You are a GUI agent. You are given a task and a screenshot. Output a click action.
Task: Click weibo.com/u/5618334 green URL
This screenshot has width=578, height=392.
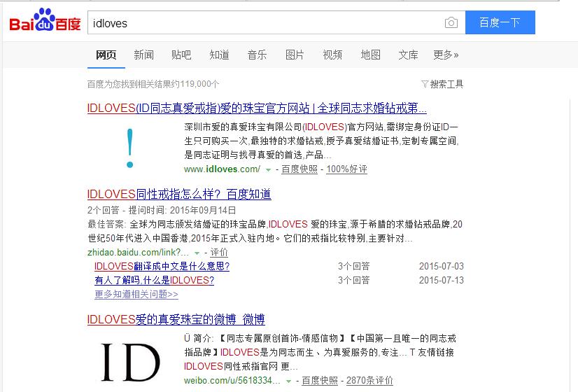click(x=232, y=381)
